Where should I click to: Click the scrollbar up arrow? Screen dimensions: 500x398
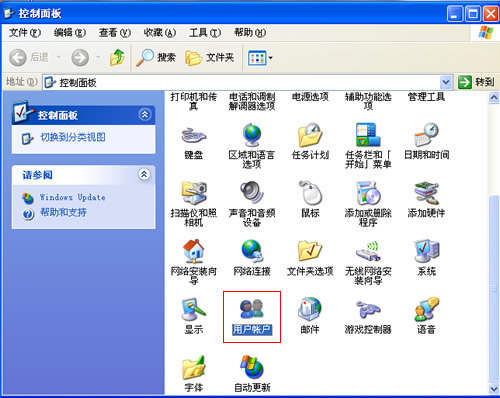[494, 98]
